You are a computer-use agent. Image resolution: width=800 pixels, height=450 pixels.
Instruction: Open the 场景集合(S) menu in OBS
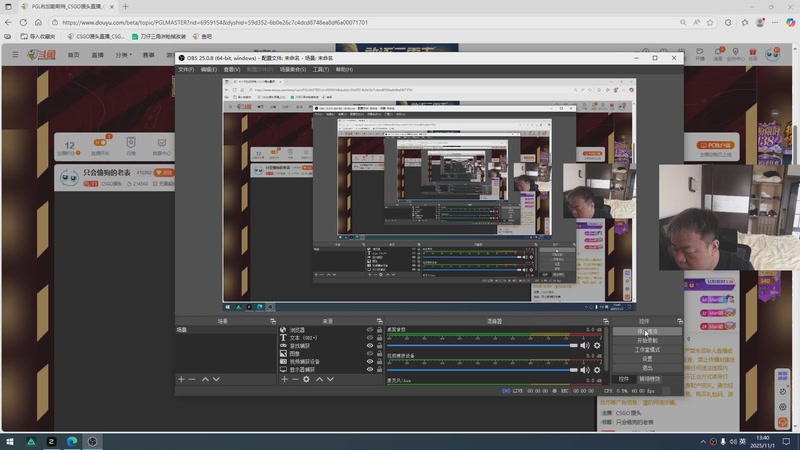coord(293,69)
